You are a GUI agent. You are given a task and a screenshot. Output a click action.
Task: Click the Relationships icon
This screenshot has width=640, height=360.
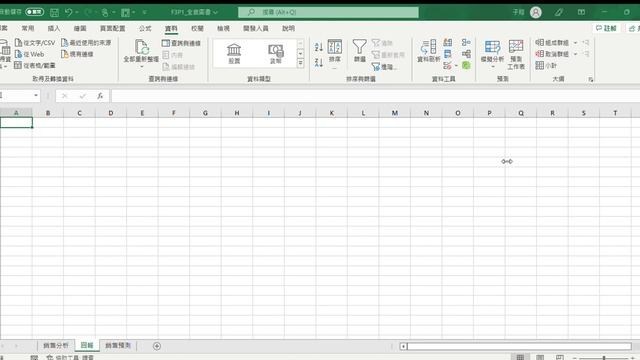466,54
